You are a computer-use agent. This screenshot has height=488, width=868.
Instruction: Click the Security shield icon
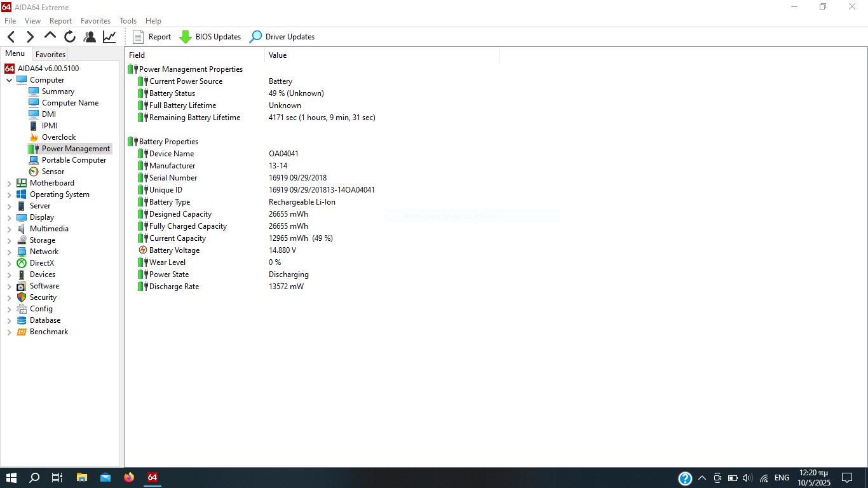[22, 297]
